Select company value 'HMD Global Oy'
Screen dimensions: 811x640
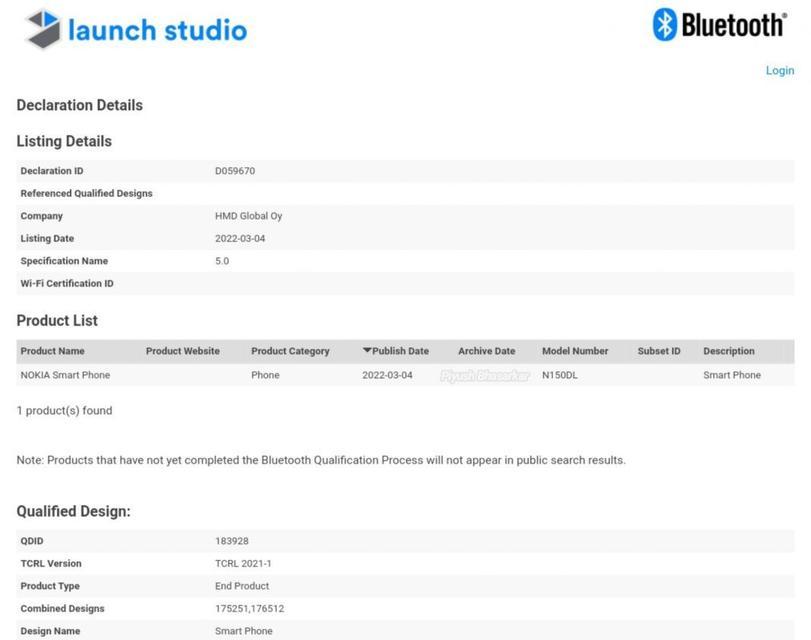click(x=248, y=216)
